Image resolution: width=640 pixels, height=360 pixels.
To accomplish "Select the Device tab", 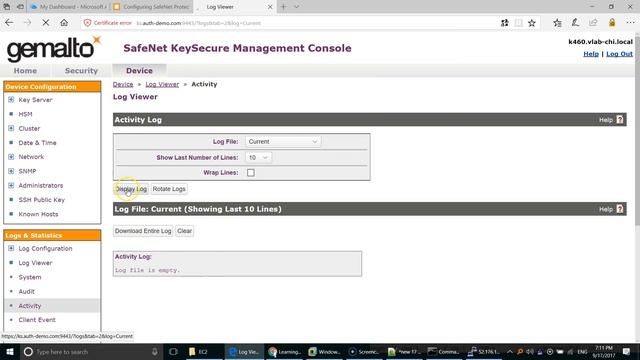I will [139, 71].
